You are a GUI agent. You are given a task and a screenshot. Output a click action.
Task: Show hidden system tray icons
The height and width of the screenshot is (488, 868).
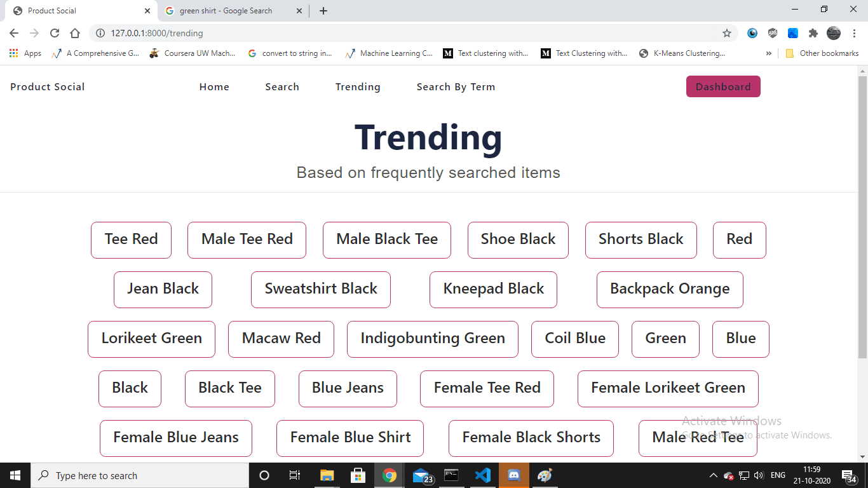(713, 475)
